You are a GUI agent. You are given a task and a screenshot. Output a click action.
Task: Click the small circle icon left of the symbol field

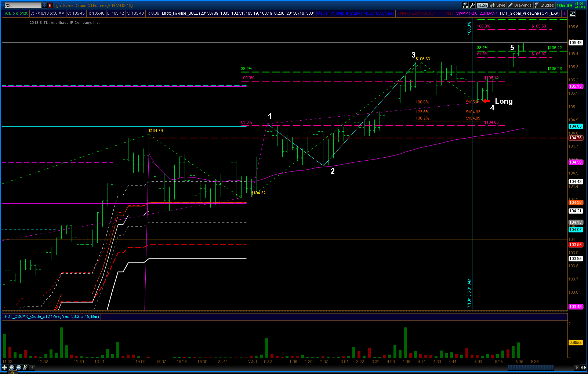click(x=3, y=5)
